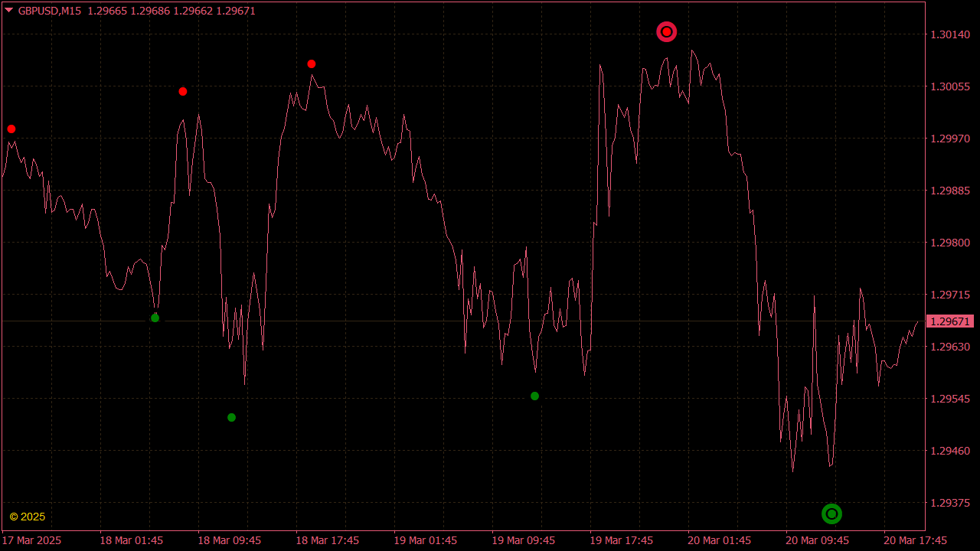Click the 1.29375 price scale label

[x=950, y=503]
